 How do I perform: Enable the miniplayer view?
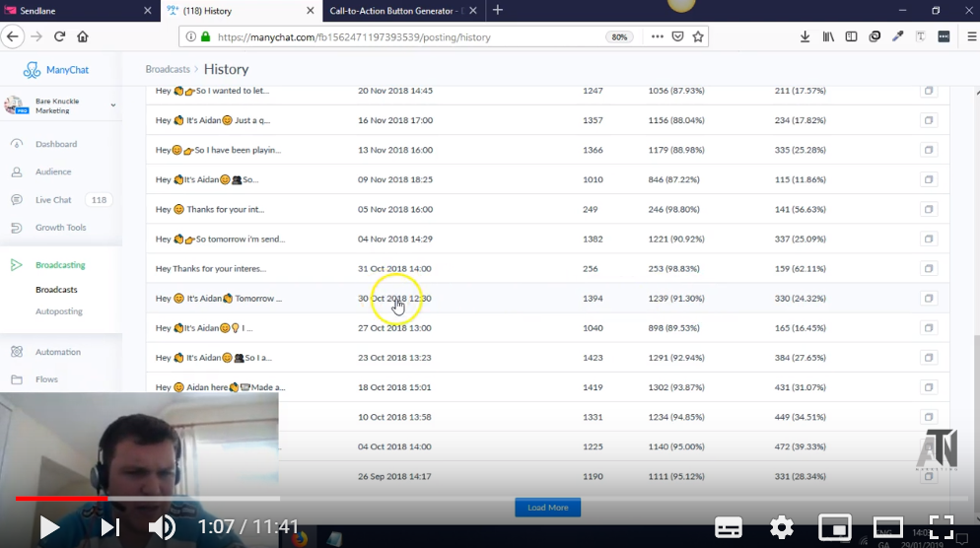835,527
